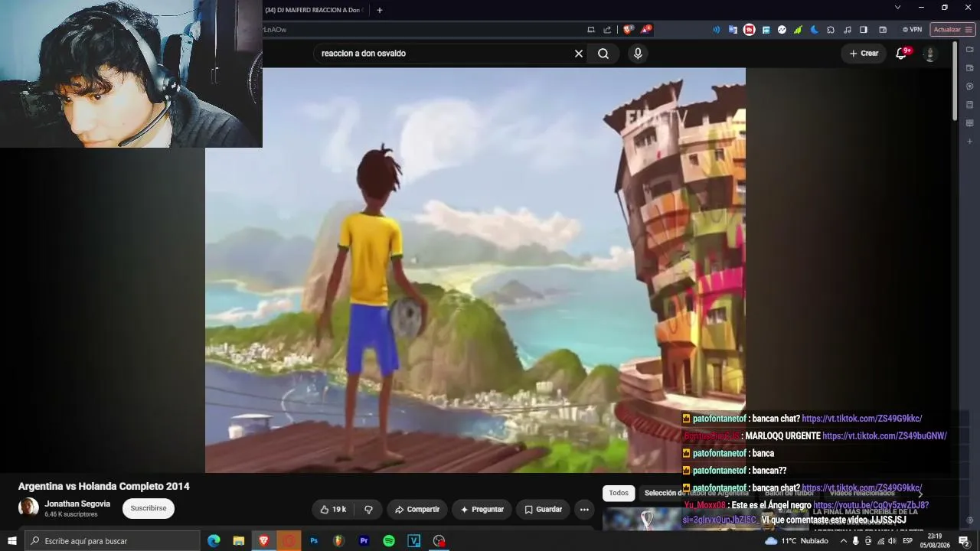This screenshot has width=980, height=551.
Task: Click the cast/picture-in-picture icon in address bar
Action: 591,30
